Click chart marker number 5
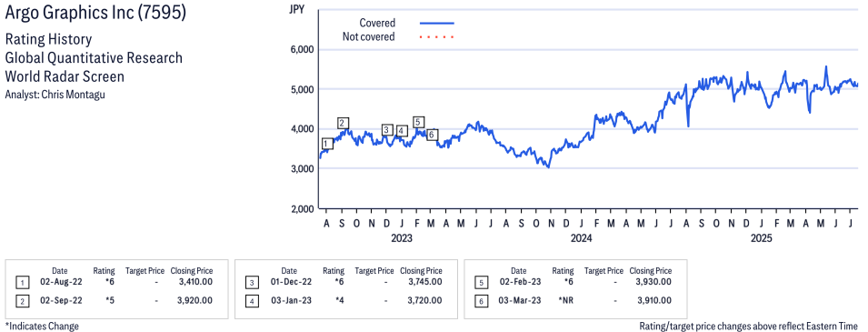Screen dimensions: 868x332 [x=418, y=122]
